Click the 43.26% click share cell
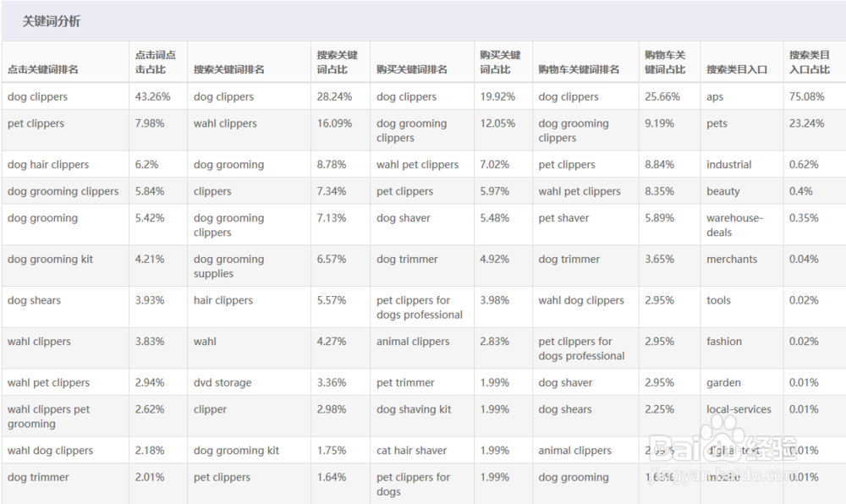The image size is (846, 504). tap(152, 96)
